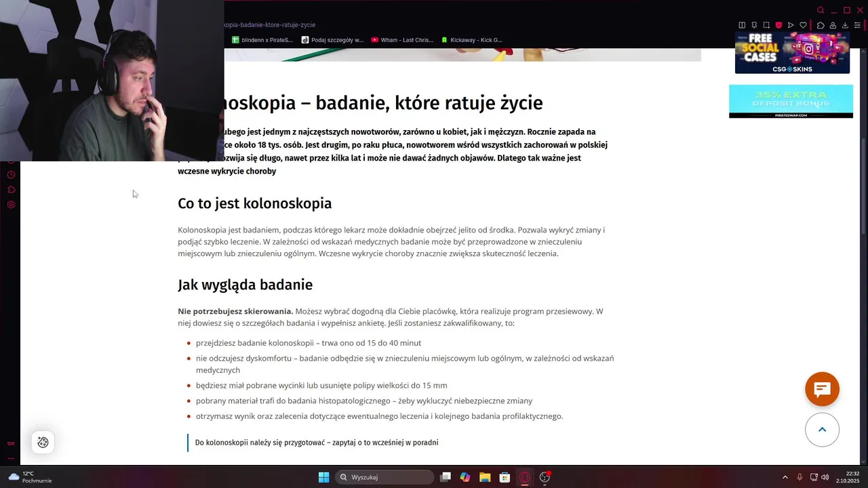Click bullet "otrzymasz wynik oraz zalecenia"

pyautogui.click(x=379, y=416)
